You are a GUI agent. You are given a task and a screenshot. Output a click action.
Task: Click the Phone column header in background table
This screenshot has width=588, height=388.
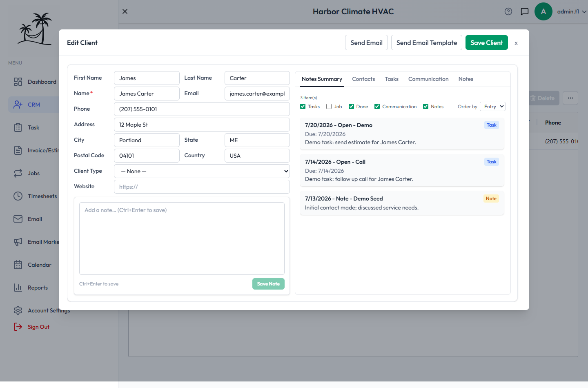pos(553,123)
